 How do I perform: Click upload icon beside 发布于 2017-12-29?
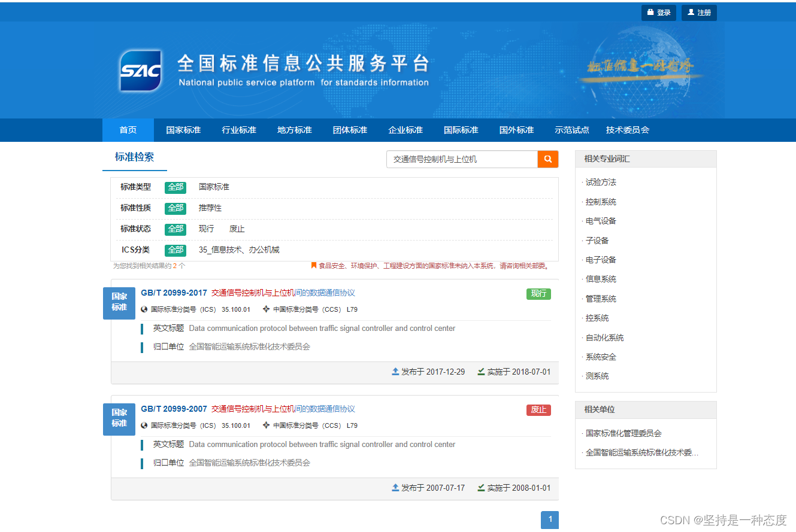(395, 372)
